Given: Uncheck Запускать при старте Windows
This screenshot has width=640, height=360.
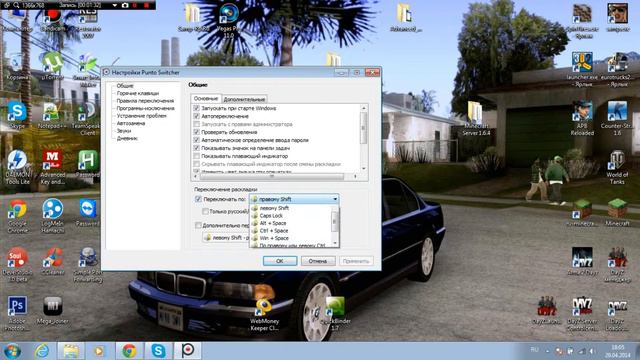Looking at the screenshot, I should pos(197,108).
